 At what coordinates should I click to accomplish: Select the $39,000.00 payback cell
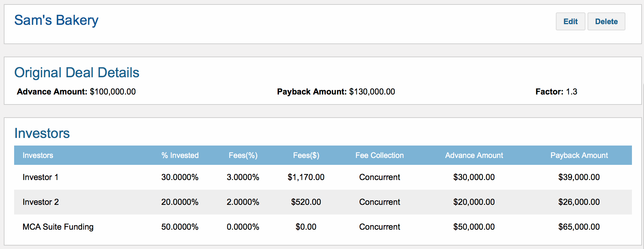point(579,177)
